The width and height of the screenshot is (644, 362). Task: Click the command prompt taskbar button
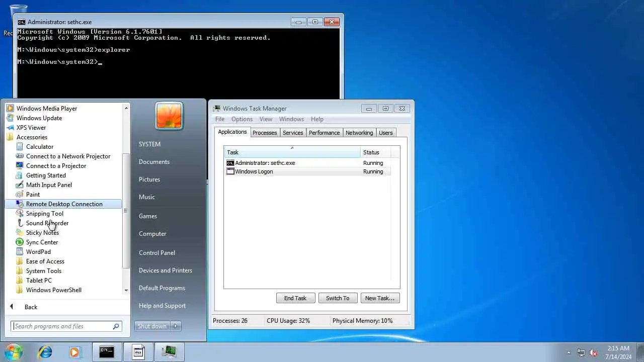click(107, 352)
